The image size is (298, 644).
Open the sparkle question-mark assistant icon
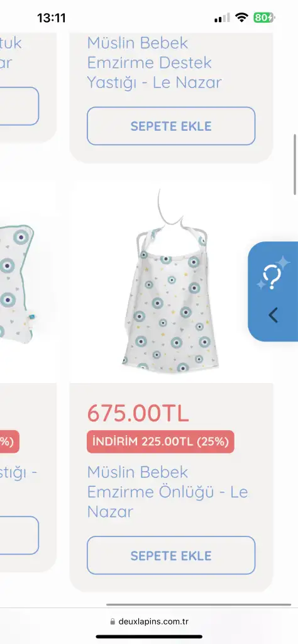pyautogui.click(x=273, y=273)
